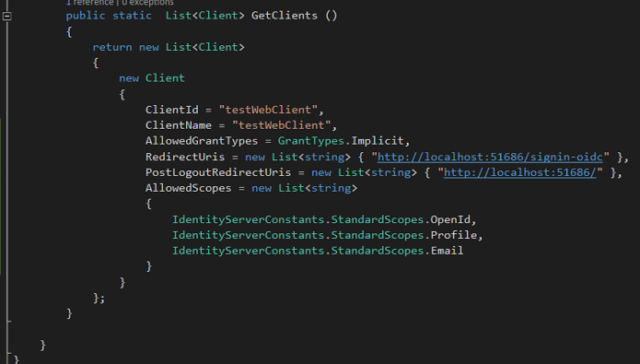The width and height of the screenshot is (640, 364).
Task: Click the 'Email' scope member
Action: pyautogui.click(x=447, y=251)
